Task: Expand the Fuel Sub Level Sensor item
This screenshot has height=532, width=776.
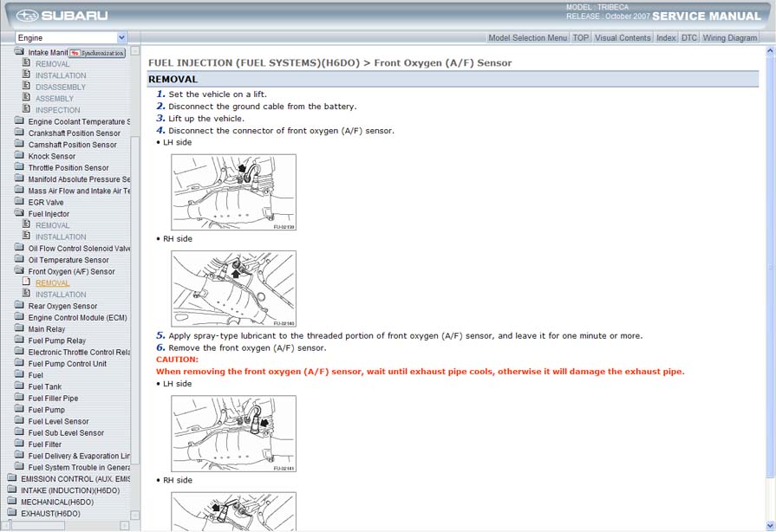Action: (x=66, y=433)
